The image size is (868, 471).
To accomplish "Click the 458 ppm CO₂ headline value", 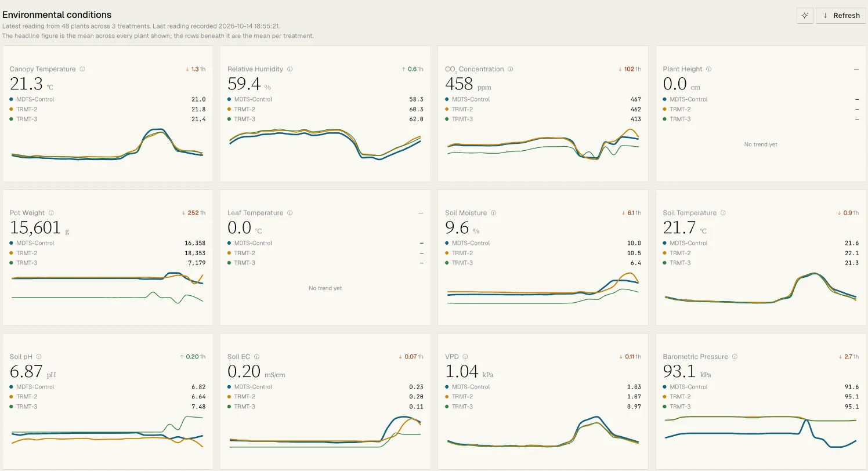I will pyautogui.click(x=460, y=84).
